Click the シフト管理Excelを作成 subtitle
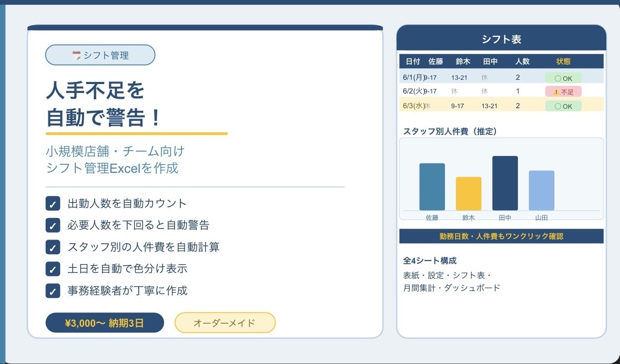The height and width of the screenshot is (364, 620). pyautogui.click(x=113, y=168)
